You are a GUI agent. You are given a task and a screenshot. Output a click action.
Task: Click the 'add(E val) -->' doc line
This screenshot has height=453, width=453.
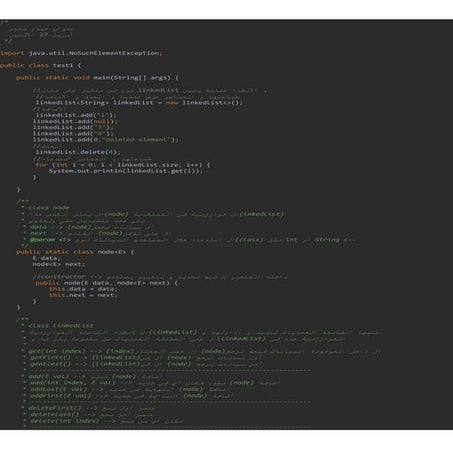click(x=92, y=377)
